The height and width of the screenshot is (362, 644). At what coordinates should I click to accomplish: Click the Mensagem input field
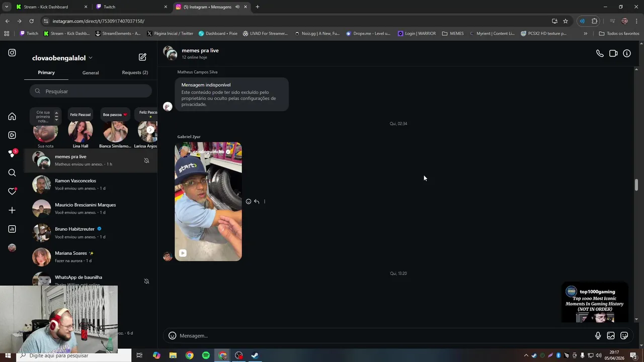pos(385,336)
